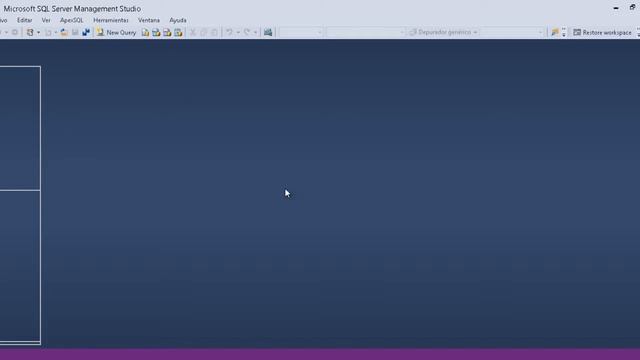Screen dimensions: 640x360
Task: Open the ApexSQL menu
Action: pos(71,20)
